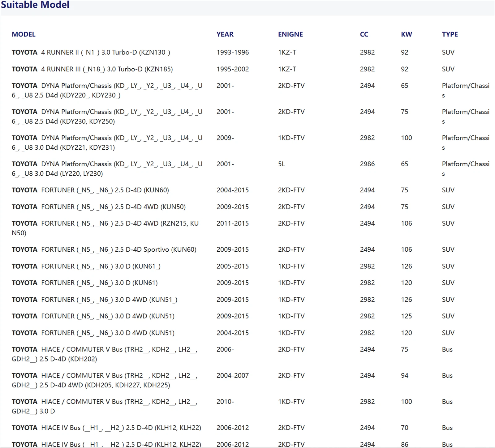Click the Bus type for KDH202 row

(x=447, y=350)
